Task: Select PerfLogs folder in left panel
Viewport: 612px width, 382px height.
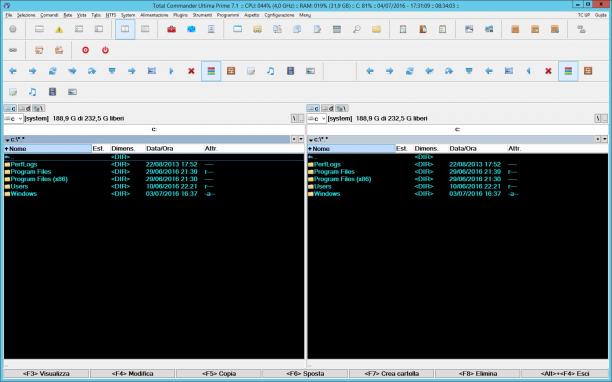Action: pyautogui.click(x=24, y=164)
